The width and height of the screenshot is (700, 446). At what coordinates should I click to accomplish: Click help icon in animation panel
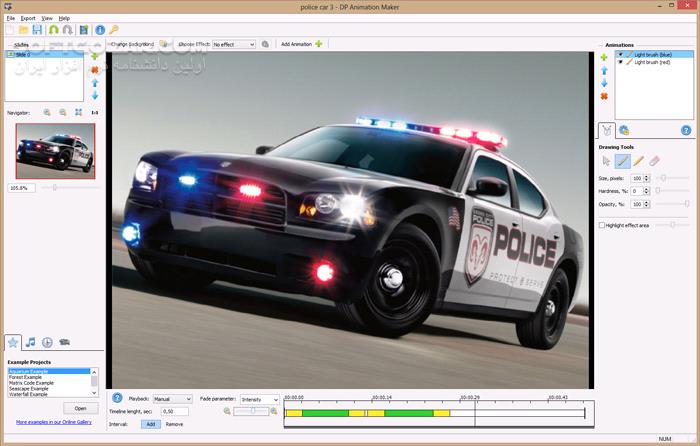(x=686, y=130)
